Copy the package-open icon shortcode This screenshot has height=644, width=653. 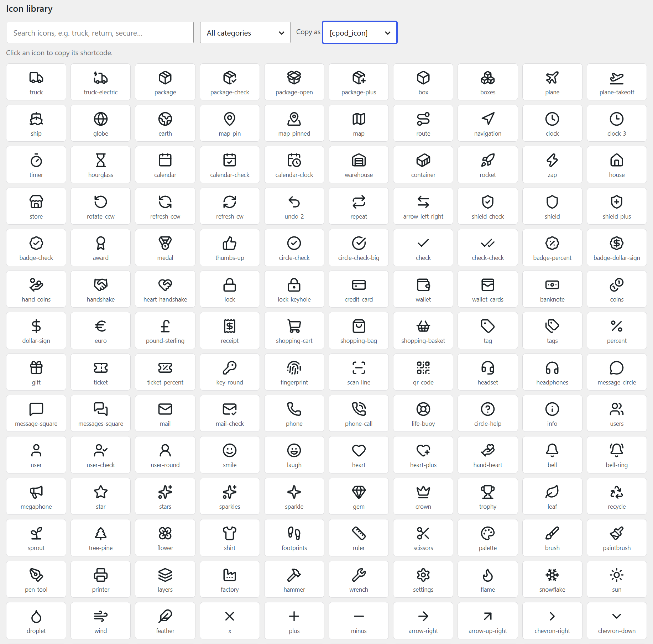294,82
